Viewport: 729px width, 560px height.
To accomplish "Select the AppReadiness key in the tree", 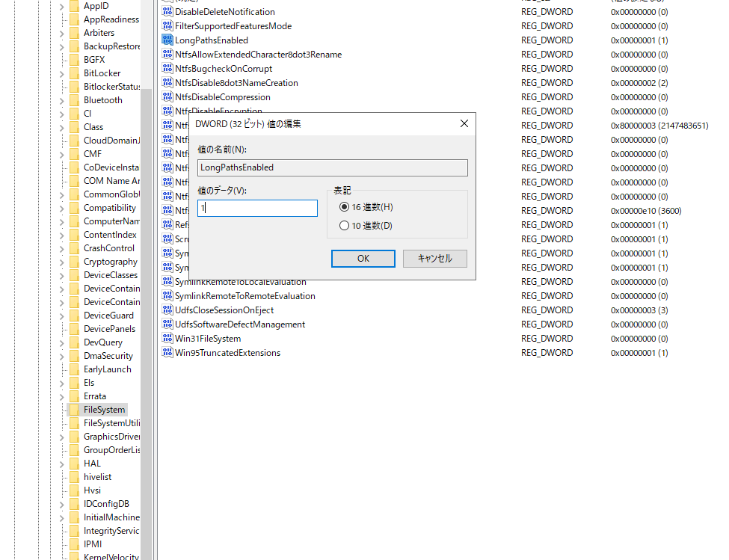I will click(111, 19).
